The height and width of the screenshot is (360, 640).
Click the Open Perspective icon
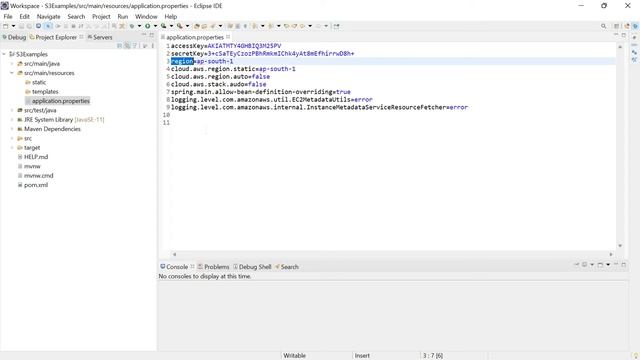coord(616,26)
